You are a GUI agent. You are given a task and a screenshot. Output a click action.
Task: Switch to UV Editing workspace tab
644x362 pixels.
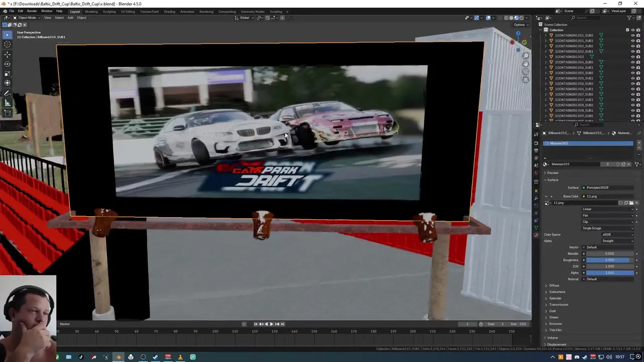click(128, 12)
